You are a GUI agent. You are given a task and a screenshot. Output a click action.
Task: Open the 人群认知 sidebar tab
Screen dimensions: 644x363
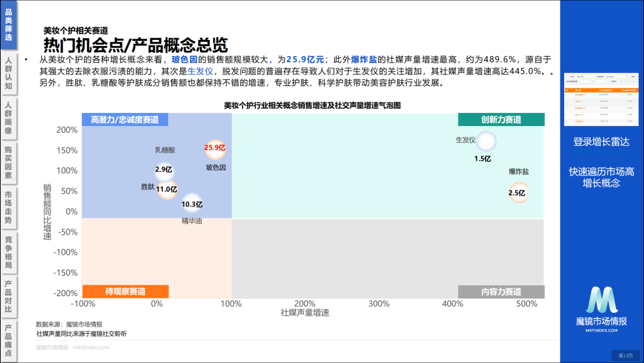(8, 73)
